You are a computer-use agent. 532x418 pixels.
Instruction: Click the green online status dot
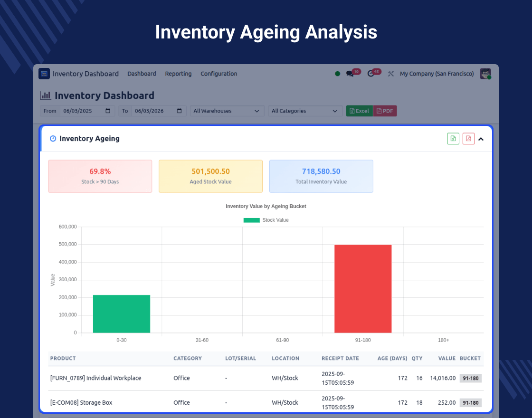pos(337,74)
